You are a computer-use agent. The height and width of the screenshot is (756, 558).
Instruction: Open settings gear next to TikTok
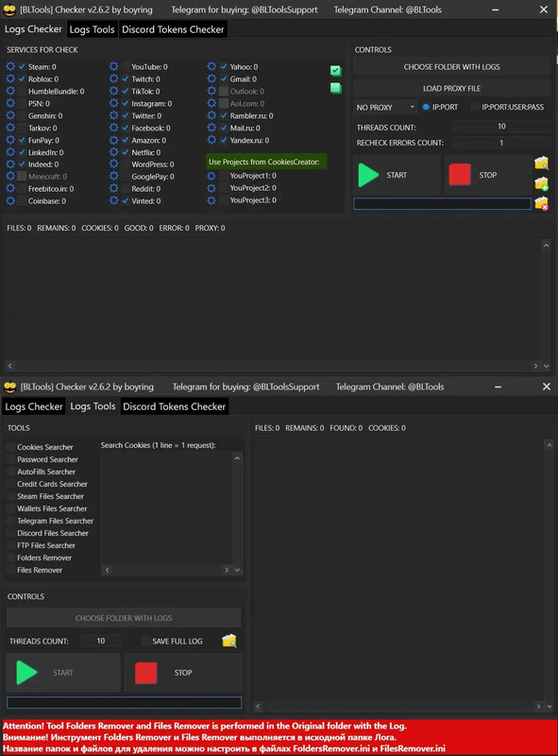[x=113, y=91]
